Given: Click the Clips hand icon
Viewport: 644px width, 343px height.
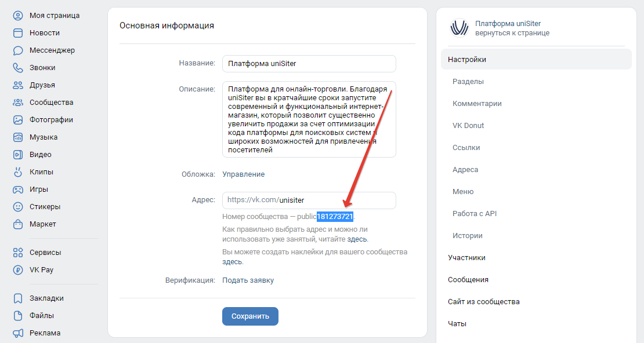Looking at the screenshot, I should 19,172.
